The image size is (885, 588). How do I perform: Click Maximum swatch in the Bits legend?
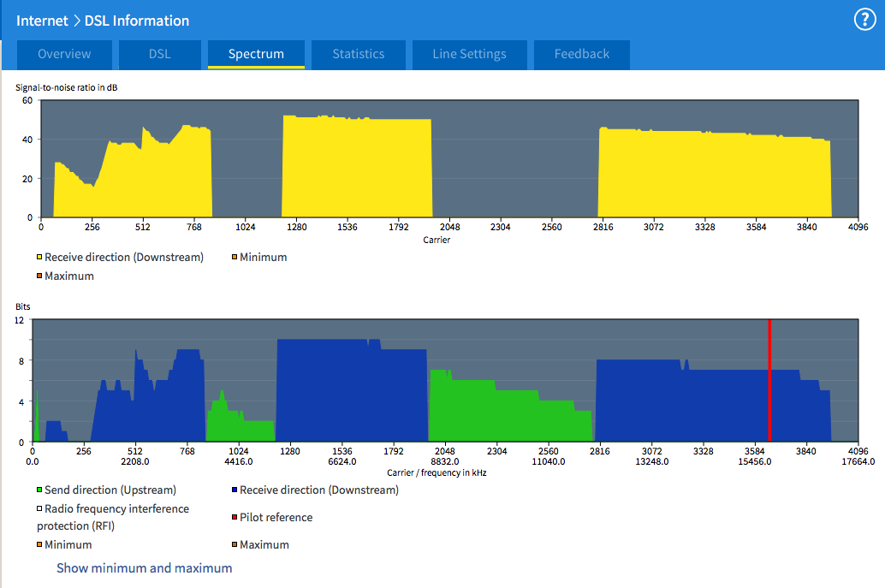click(235, 545)
